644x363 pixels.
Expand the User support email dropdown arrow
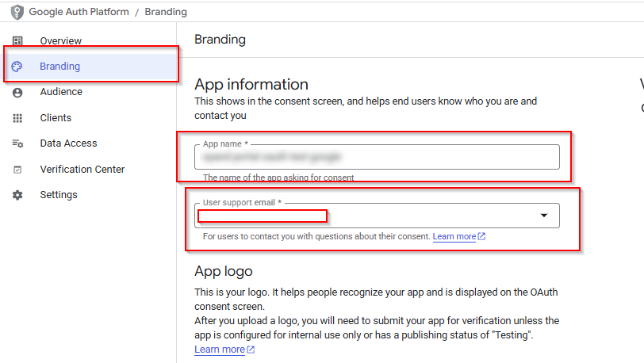point(544,216)
